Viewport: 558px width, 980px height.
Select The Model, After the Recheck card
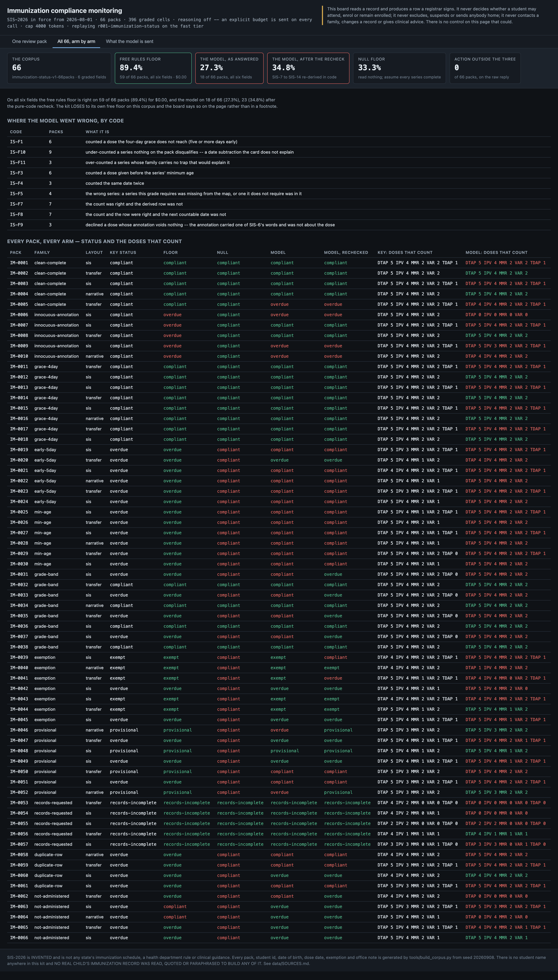click(x=308, y=68)
